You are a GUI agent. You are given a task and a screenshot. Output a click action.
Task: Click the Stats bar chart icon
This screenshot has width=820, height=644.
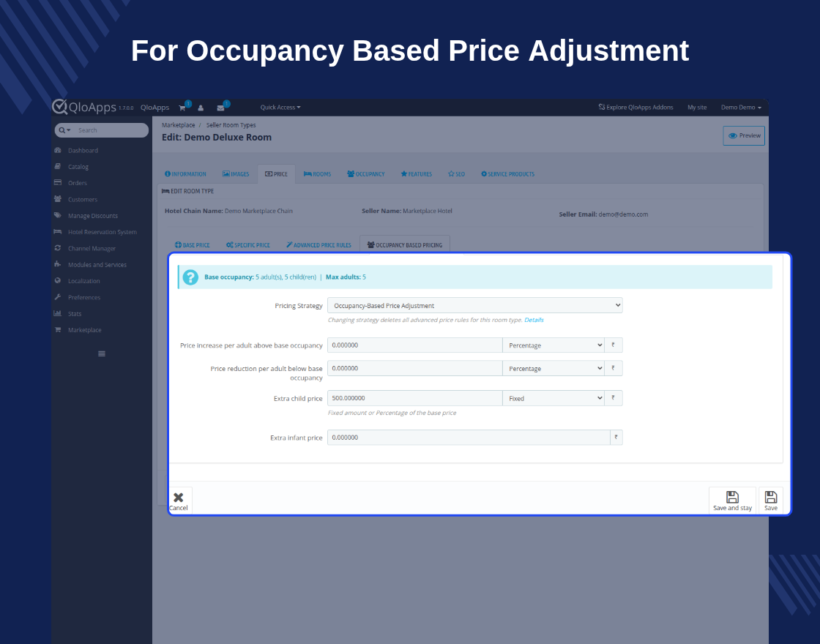click(x=58, y=313)
